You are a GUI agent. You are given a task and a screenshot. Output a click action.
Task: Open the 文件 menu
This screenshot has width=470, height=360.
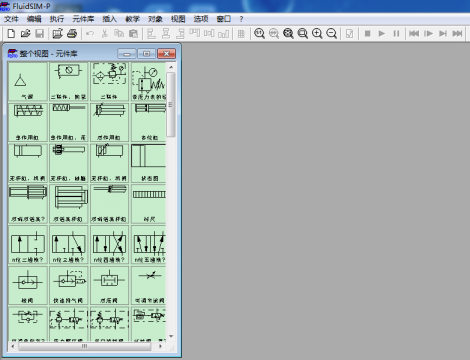11,19
